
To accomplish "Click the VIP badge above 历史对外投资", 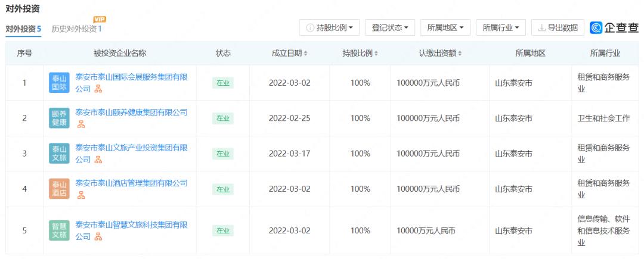I will [x=100, y=19].
